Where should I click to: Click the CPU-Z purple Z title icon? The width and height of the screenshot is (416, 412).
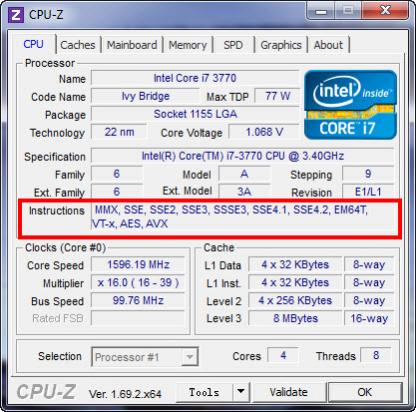(16, 15)
